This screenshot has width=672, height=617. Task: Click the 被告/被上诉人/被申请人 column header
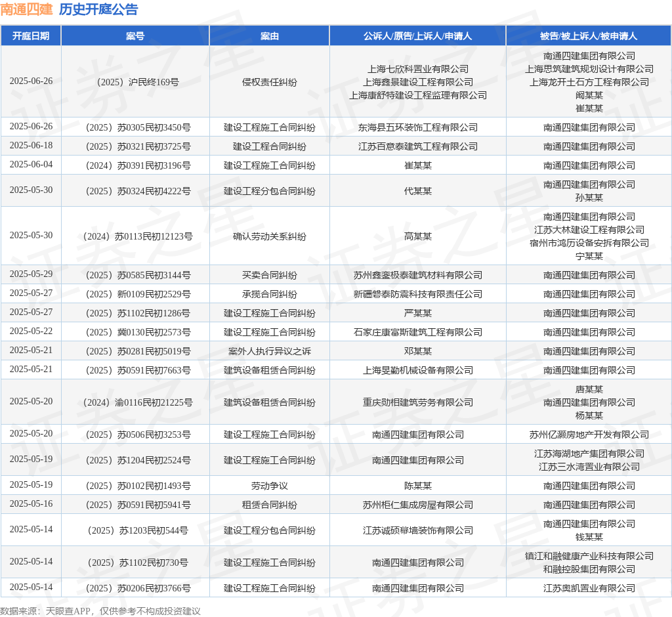589,36
